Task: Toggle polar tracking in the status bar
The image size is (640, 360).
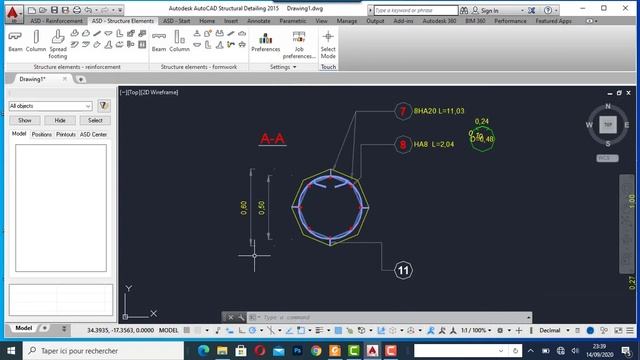Action: (x=253, y=330)
